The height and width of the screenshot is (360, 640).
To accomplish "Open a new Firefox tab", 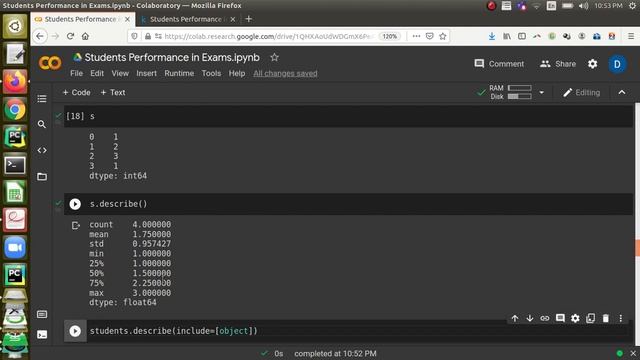I will tap(249, 19).
